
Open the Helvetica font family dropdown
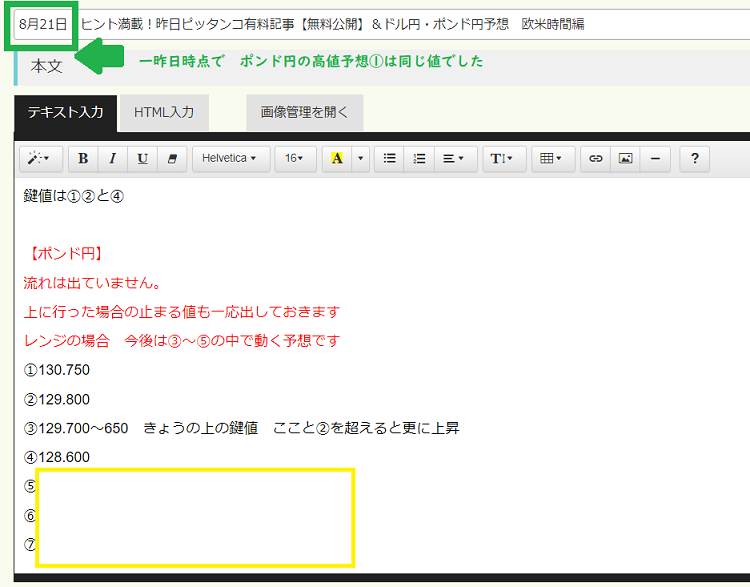point(231,158)
